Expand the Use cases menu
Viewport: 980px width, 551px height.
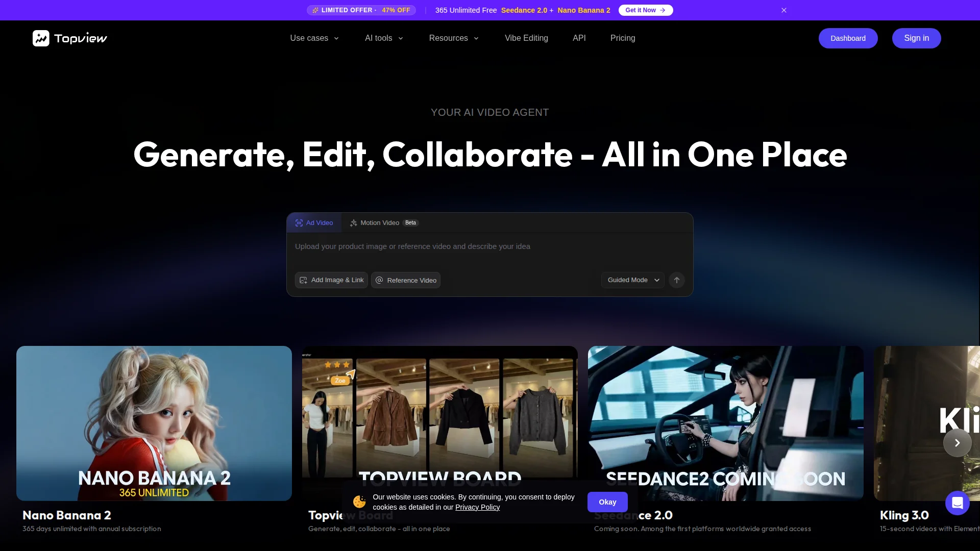[x=314, y=38]
